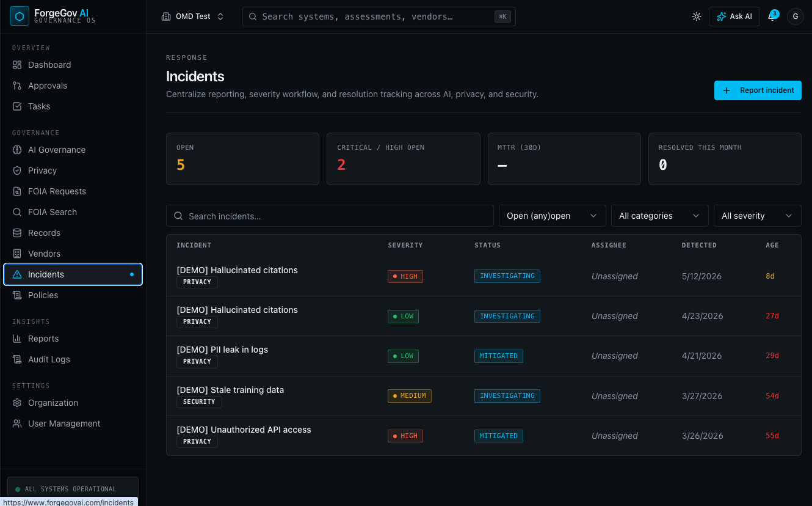Open the All categories filter dropdown
This screenshot has height=506, width=812.
(x=659, y=216)
